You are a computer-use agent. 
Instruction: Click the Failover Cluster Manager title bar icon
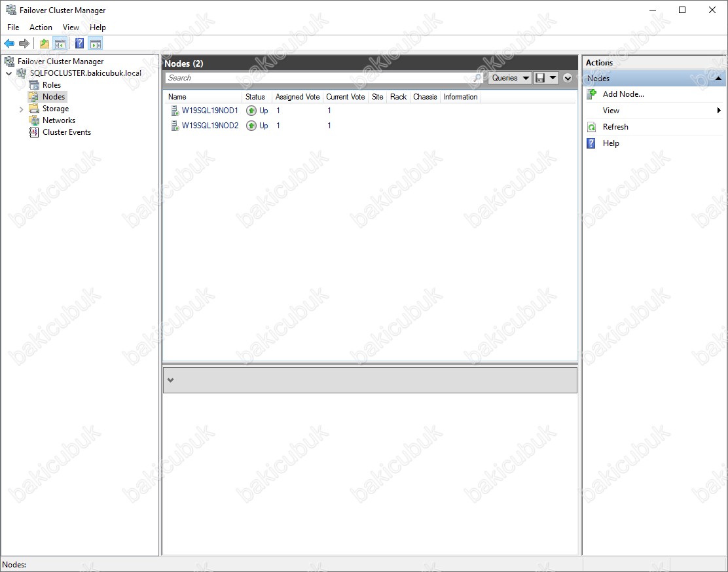click(10, 10)
